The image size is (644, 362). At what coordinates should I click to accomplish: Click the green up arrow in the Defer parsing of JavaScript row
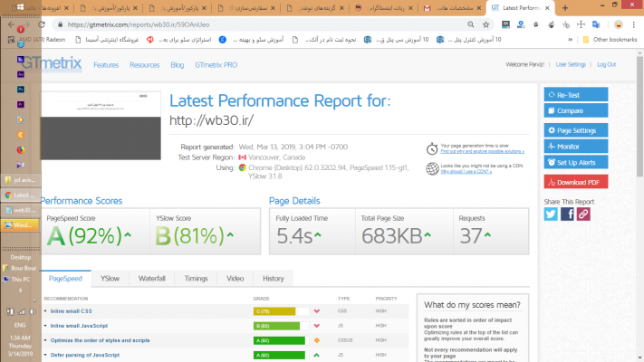317,355
